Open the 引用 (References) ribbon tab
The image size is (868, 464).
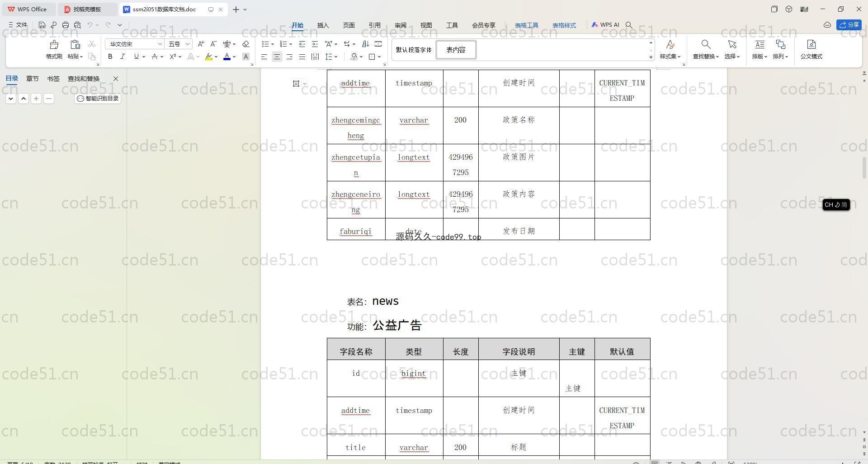(374, 25)
